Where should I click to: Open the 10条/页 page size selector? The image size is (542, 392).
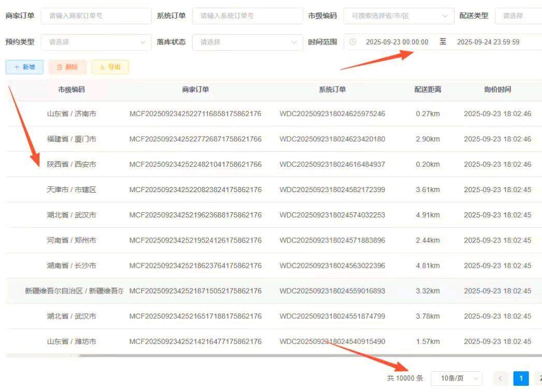456,379
